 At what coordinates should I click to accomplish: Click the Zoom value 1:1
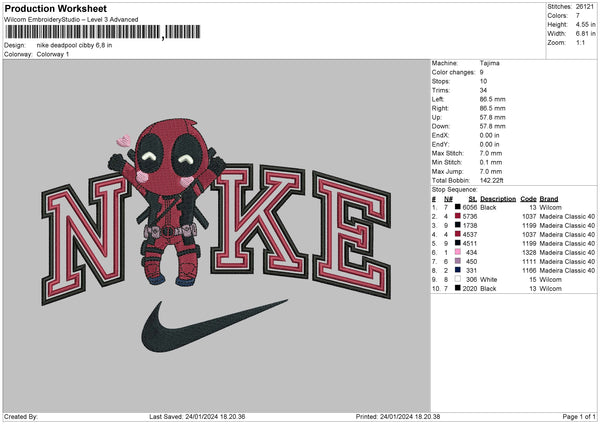tap(580, 42)
